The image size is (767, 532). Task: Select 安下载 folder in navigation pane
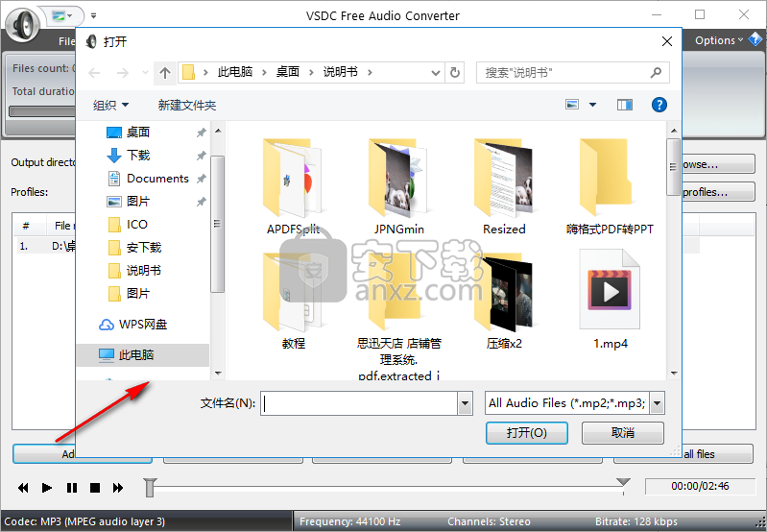[144, 247]
